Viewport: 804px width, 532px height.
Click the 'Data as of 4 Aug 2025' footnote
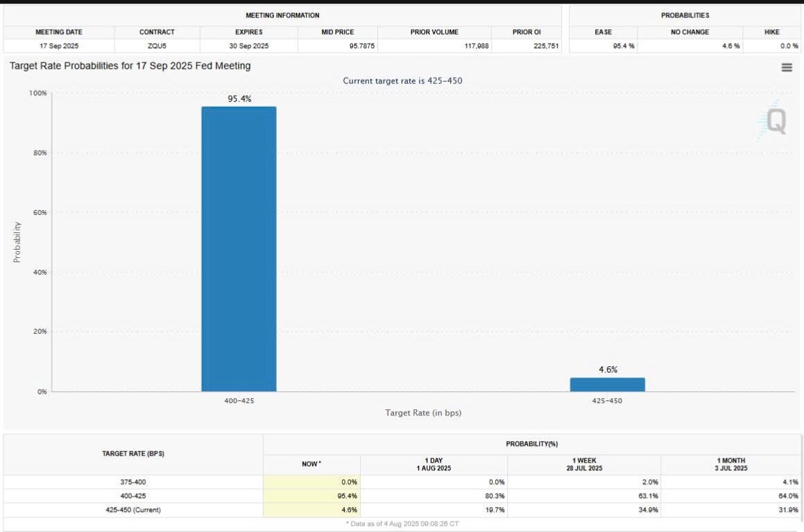[402, 524]
